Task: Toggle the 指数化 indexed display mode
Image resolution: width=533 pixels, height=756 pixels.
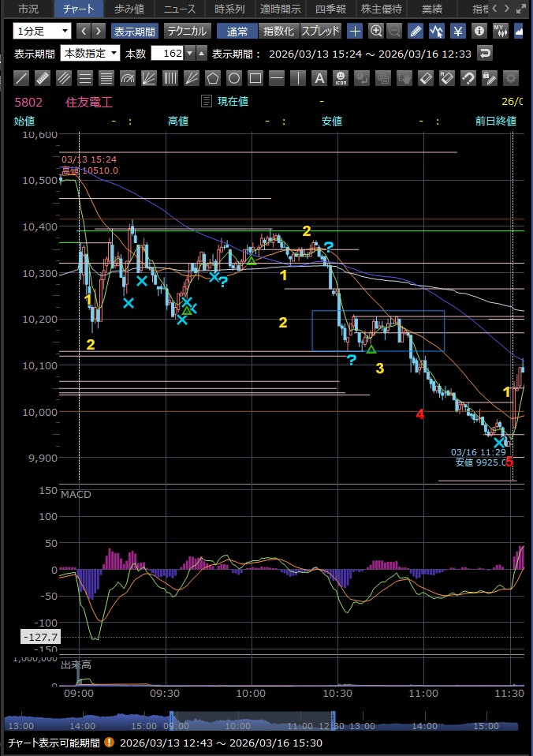Action: click(278, 32)
